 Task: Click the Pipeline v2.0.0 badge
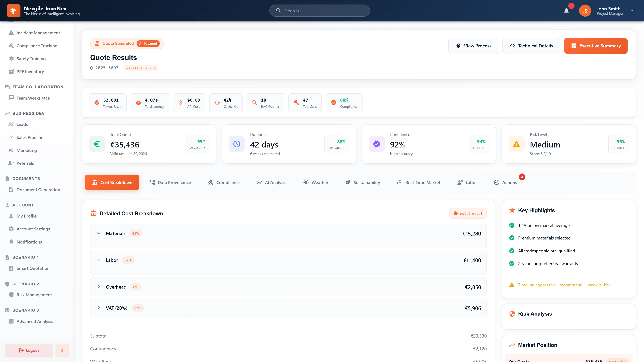141,68
